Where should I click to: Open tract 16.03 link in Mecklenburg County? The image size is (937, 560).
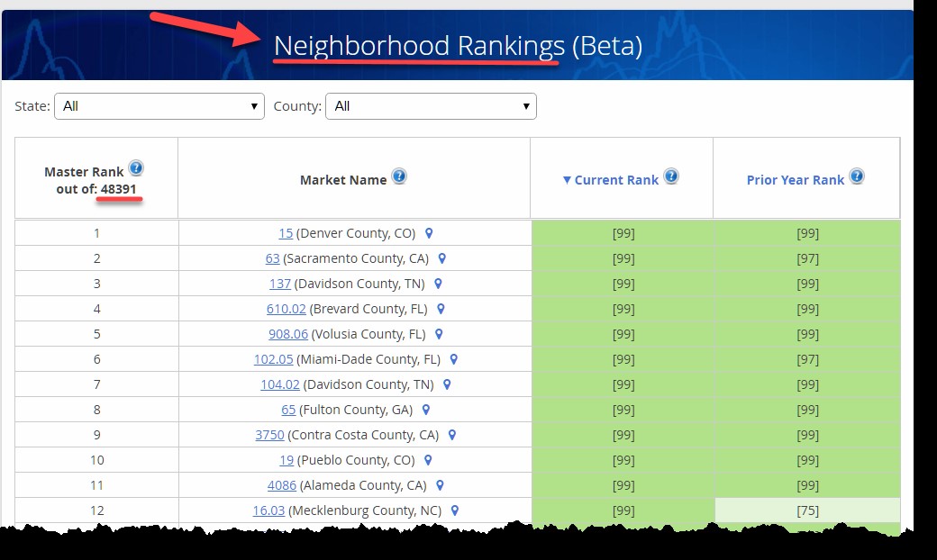(268, 510)
